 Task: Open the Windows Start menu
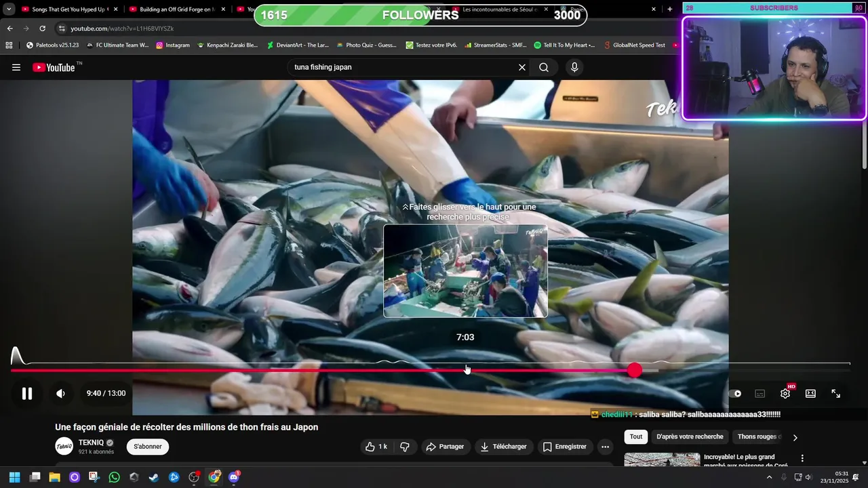[14, 477]
